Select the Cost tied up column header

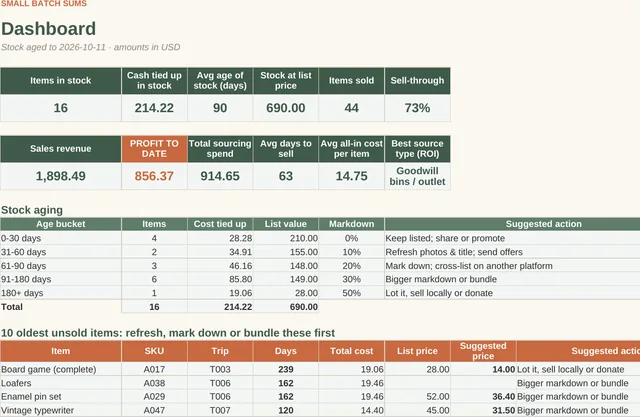[220, 224]
